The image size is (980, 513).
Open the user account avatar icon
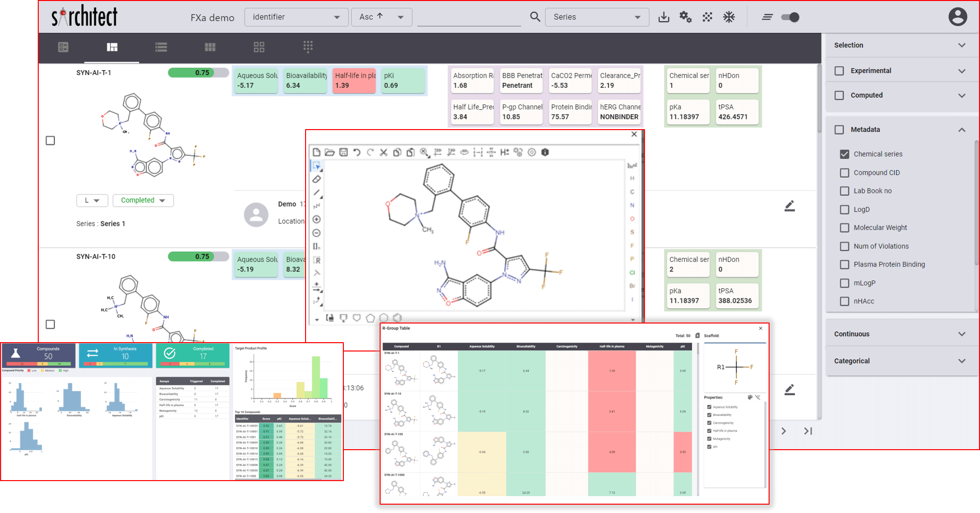[957, 17]
